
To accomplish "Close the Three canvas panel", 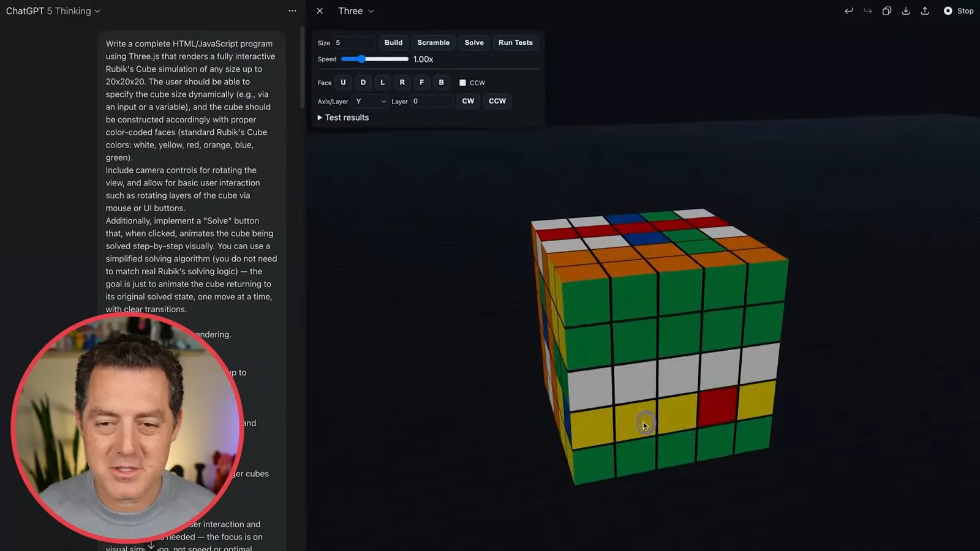I will [320, 11].
